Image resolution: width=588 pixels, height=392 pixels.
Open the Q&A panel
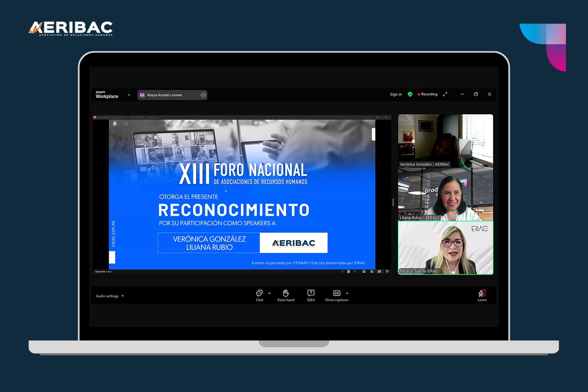point(310,293)
